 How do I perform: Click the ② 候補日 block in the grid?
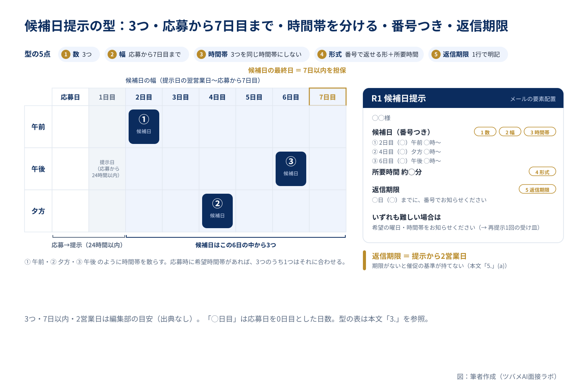coord(217,211)
